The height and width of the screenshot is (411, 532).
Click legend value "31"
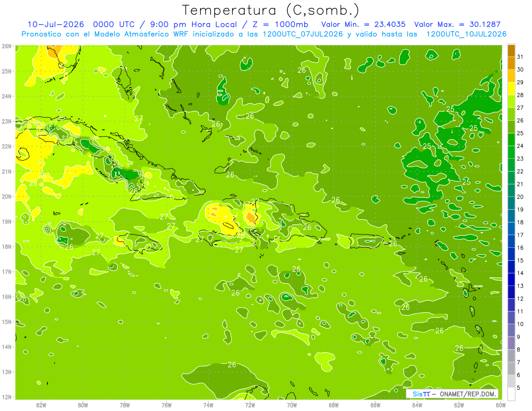[520, 57]
